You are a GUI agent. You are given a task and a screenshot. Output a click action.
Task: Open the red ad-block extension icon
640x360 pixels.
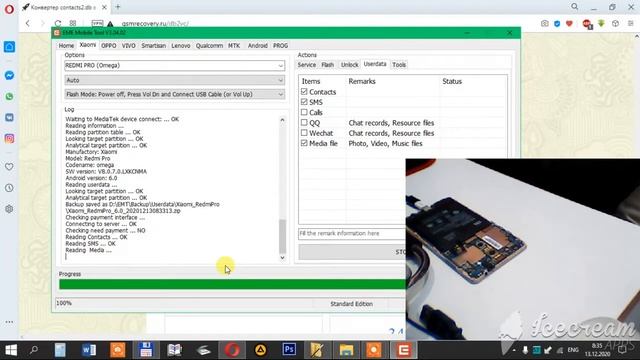pos(587,24)
